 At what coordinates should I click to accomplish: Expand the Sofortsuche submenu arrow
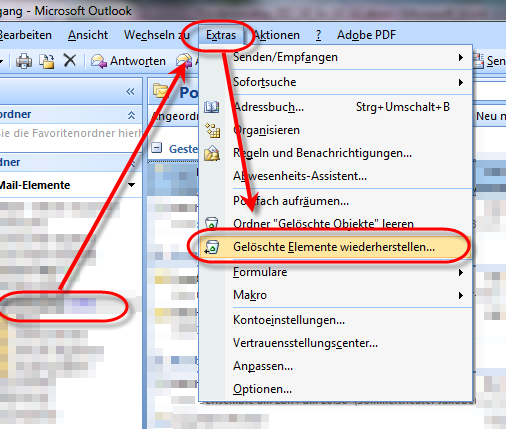click(x=461, y=82)
